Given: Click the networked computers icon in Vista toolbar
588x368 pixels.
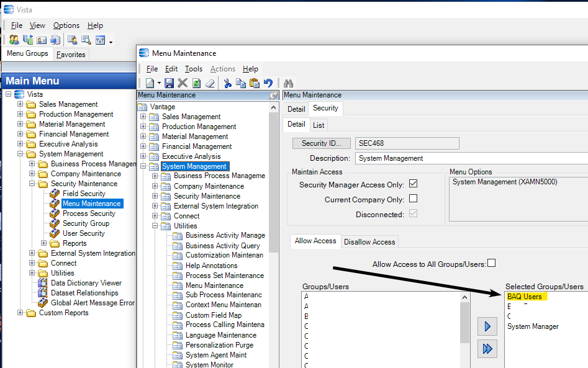Looking at the screenshot, I should [x=55, y=40].
